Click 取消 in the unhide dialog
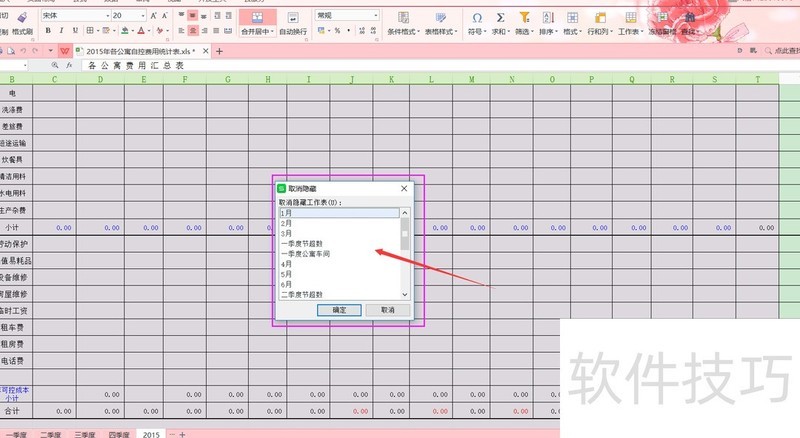The image size is (800, 438). click(x=388, y=310)
